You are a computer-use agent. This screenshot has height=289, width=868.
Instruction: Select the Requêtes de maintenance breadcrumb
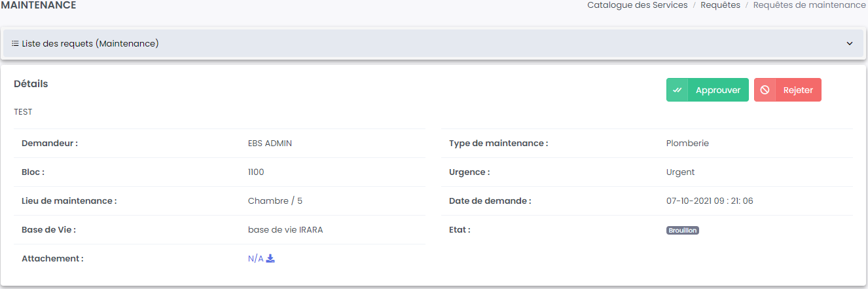pyautogui.click(x=809, y=5)
